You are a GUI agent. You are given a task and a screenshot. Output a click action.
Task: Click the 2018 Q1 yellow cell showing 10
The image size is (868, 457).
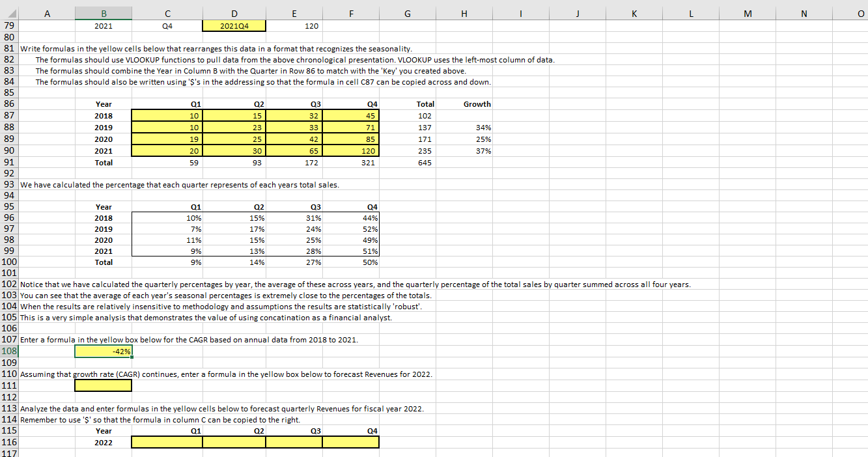point(167,115)
